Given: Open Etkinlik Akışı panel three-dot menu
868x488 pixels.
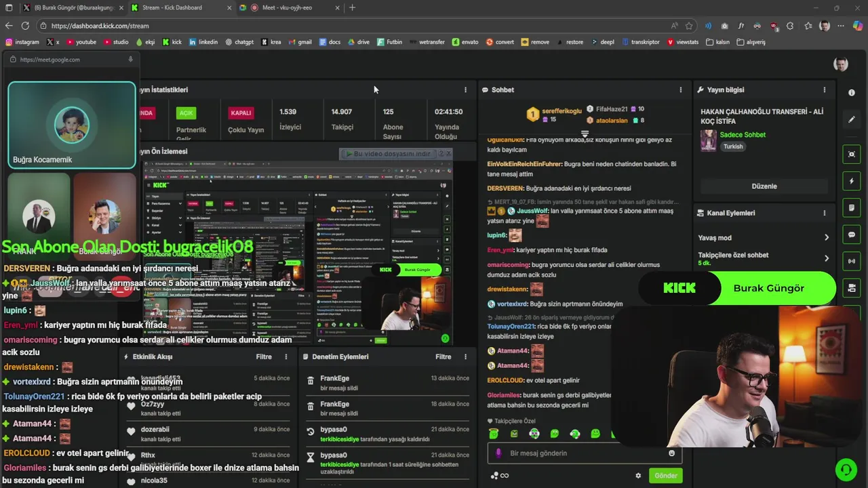Looking at the screenshot, I should point(286,357).
